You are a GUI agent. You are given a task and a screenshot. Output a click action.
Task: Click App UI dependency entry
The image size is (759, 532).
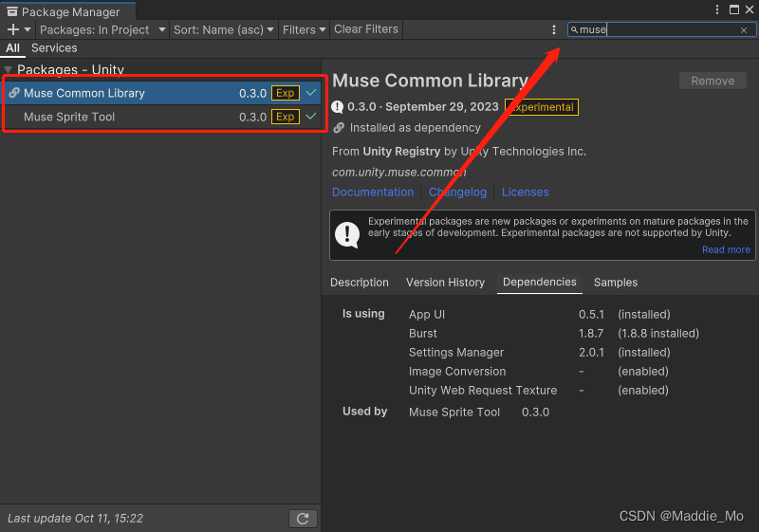pos(427,315)
